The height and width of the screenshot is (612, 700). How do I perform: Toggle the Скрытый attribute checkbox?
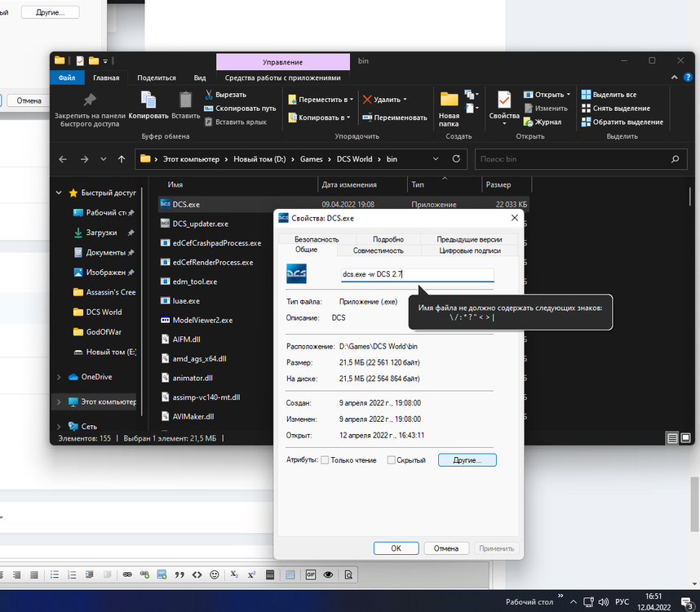[x=391, y=459]
